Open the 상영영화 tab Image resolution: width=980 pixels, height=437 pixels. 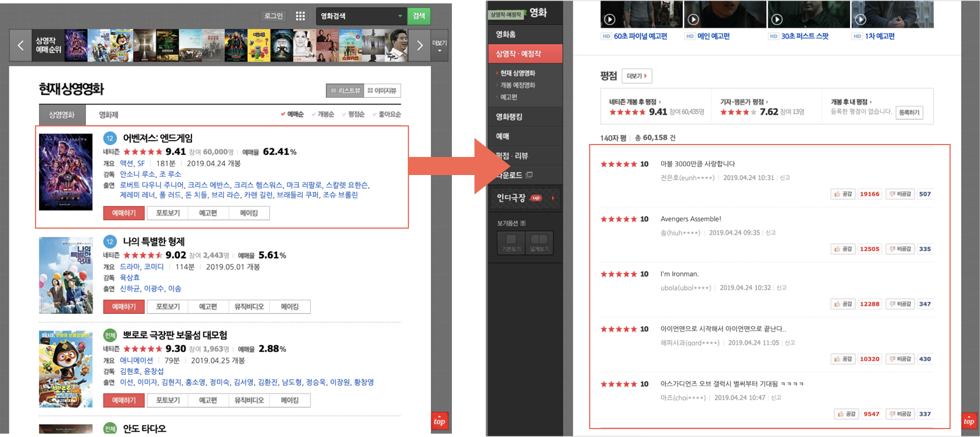pyautogui.click(x=62, y=115)
